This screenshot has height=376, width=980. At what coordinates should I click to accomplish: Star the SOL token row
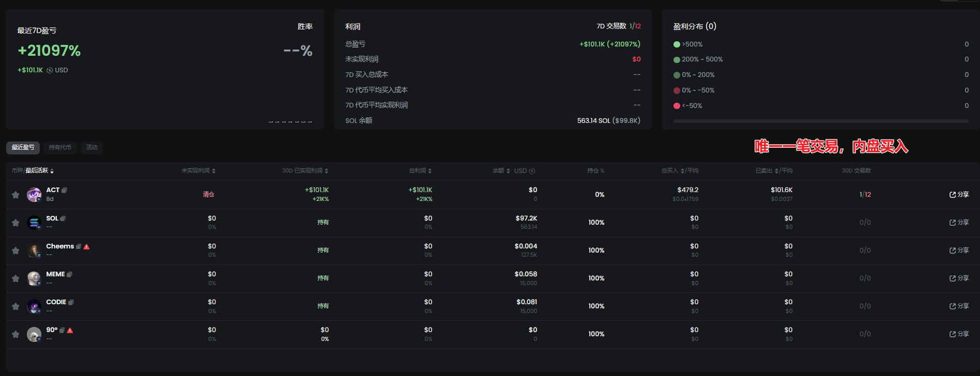click(16, 223)
